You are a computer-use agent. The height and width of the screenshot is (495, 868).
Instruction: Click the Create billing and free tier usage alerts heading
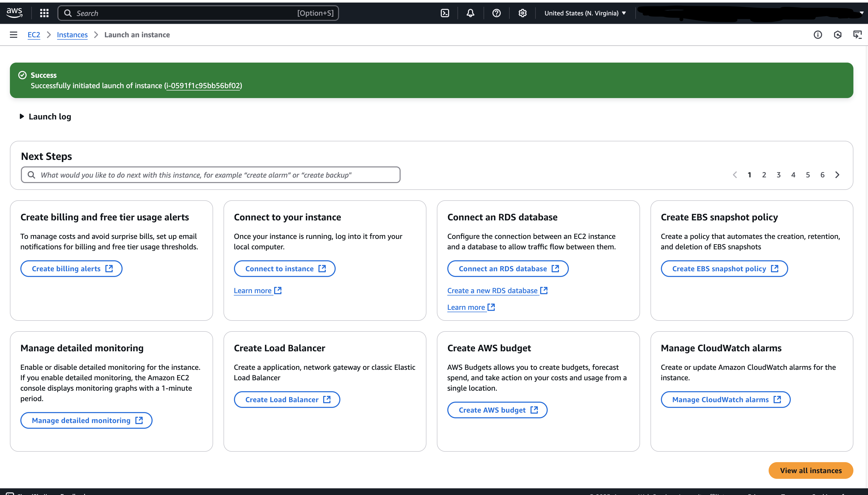[105, 217]
